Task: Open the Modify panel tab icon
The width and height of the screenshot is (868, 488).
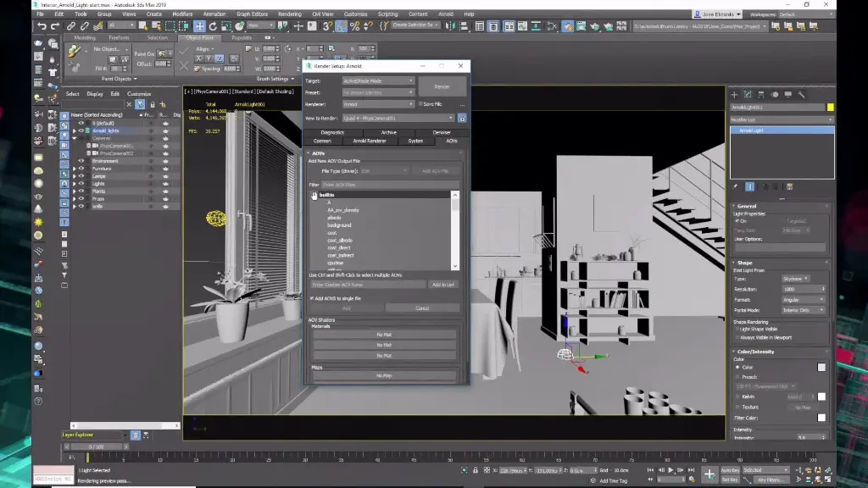Action: 748,95
